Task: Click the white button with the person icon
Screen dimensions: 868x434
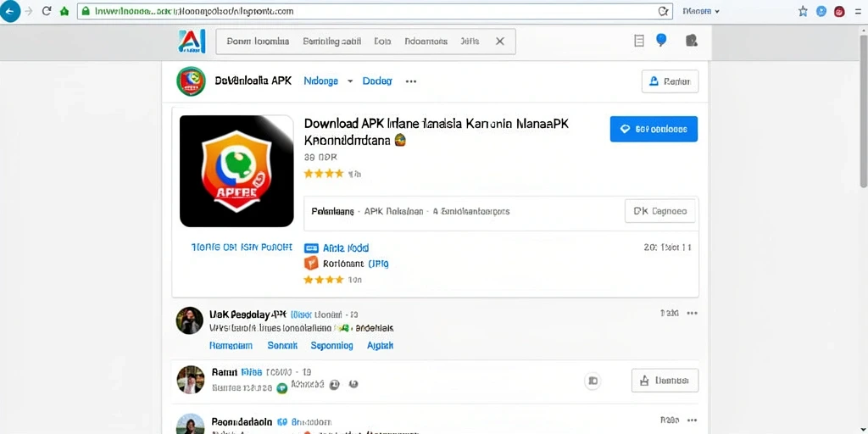Action: click(x=670, y=81)
